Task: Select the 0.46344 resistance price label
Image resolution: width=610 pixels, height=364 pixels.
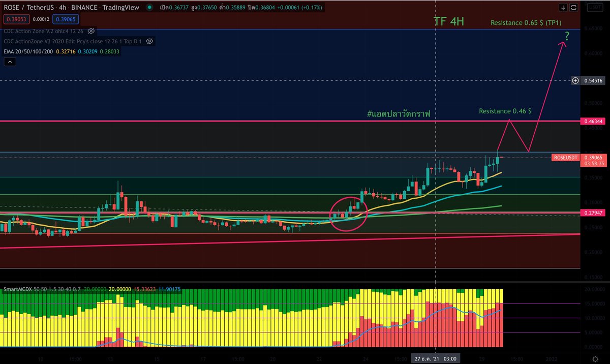Action: 593,122
